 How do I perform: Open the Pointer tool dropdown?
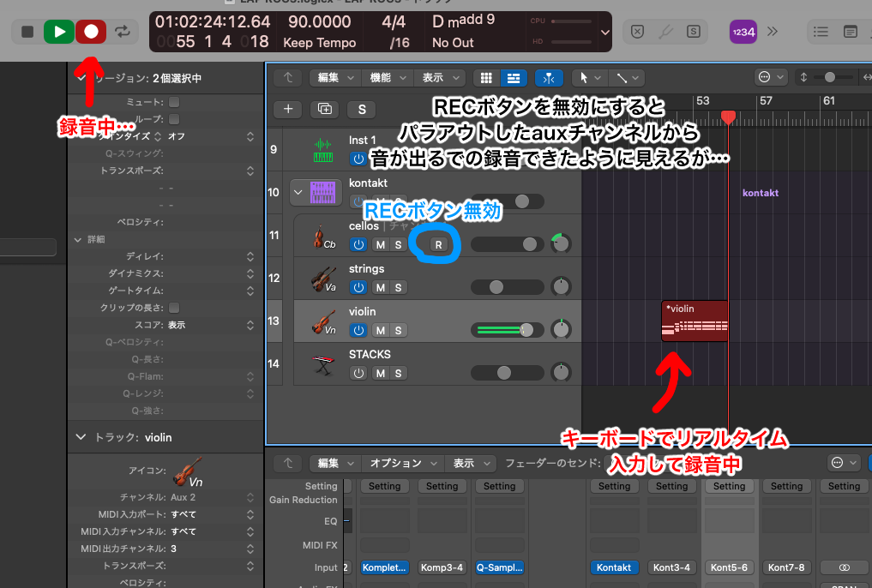click(590, 78)
